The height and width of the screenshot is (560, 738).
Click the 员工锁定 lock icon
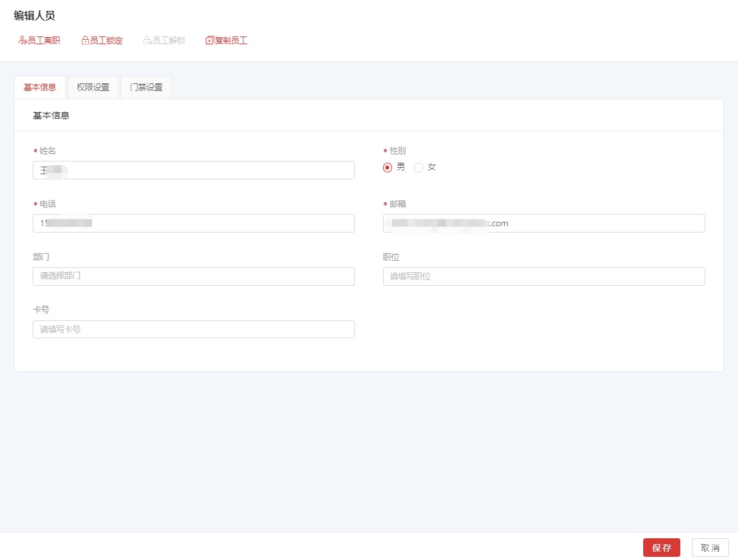pos(85,40)
